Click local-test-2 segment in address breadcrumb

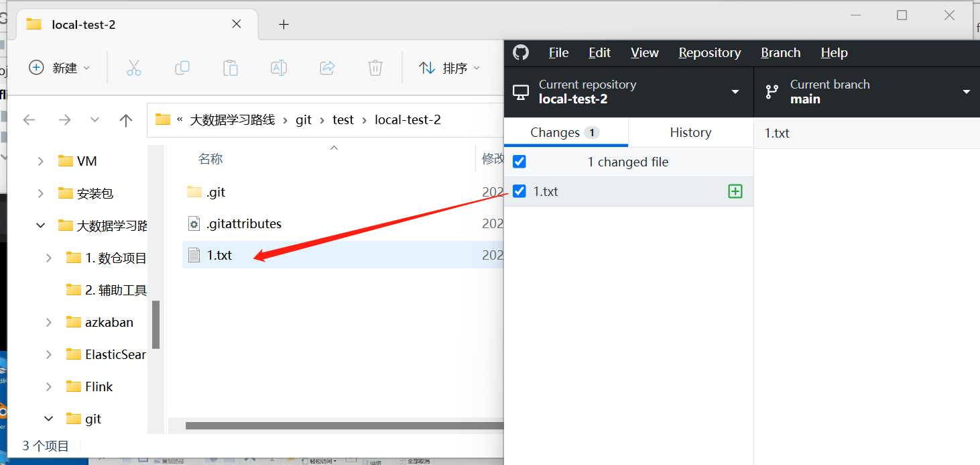click(x=408, y=120)
